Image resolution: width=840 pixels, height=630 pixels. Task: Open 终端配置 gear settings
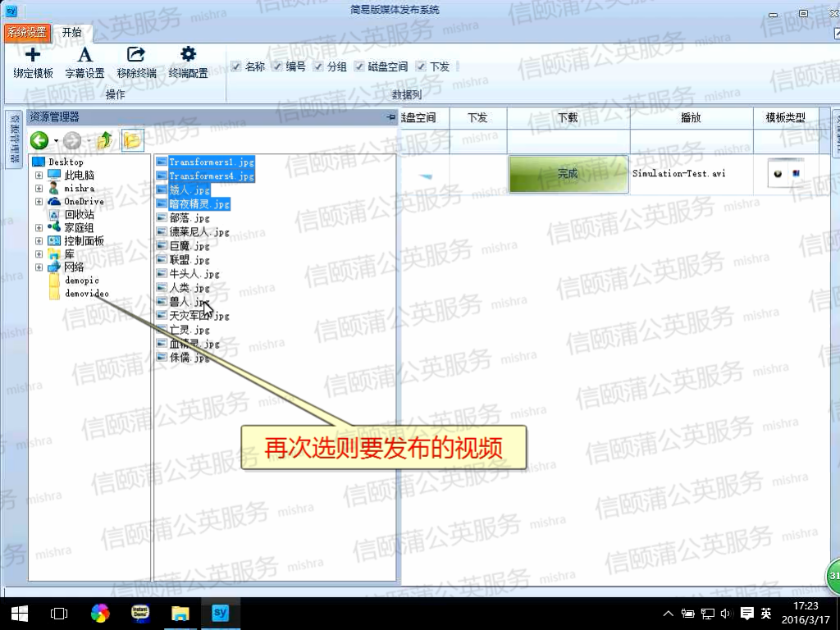point(188,56)
